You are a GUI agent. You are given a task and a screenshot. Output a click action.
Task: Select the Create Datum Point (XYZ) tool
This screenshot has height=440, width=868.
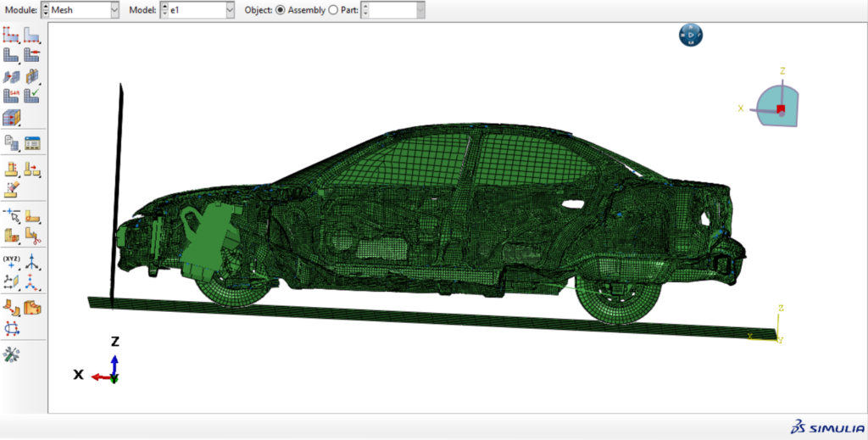tap(11, 261)
